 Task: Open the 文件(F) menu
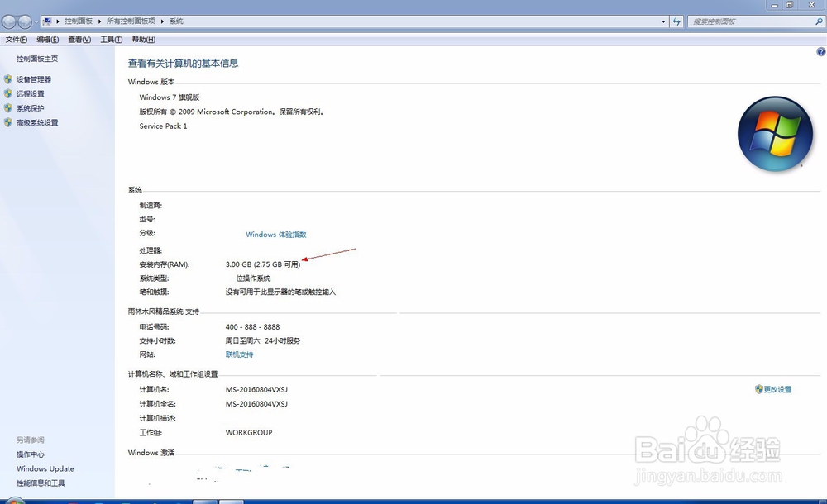(17, 40)
